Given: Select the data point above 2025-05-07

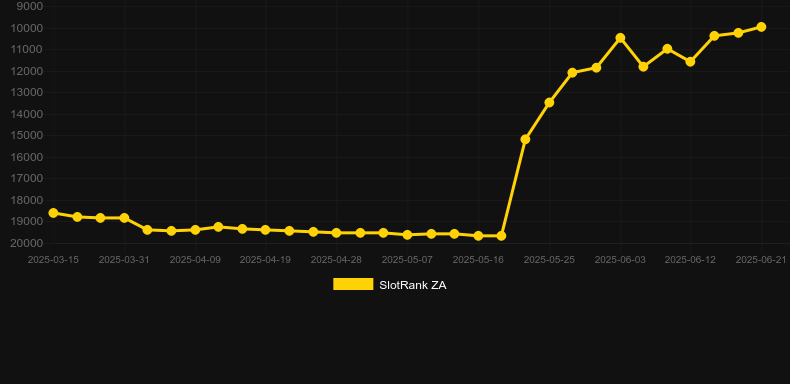Looking at the screenshot, I should pos(407,235).
